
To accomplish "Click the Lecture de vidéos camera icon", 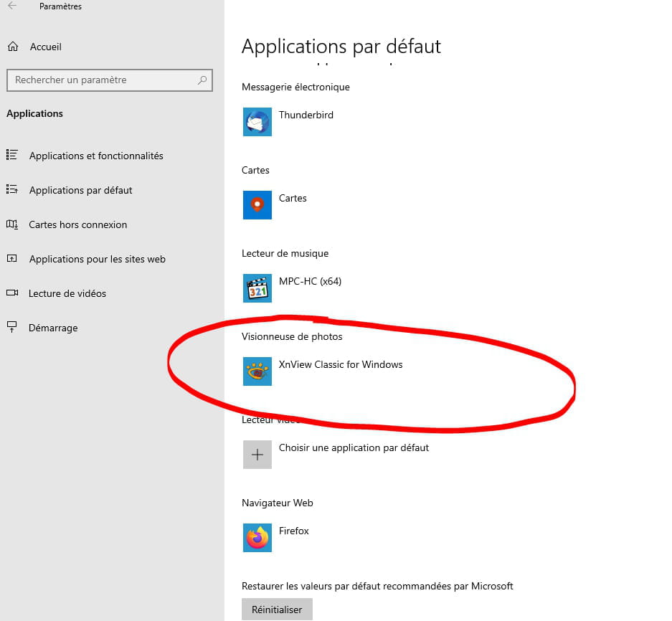I will 12,293.
